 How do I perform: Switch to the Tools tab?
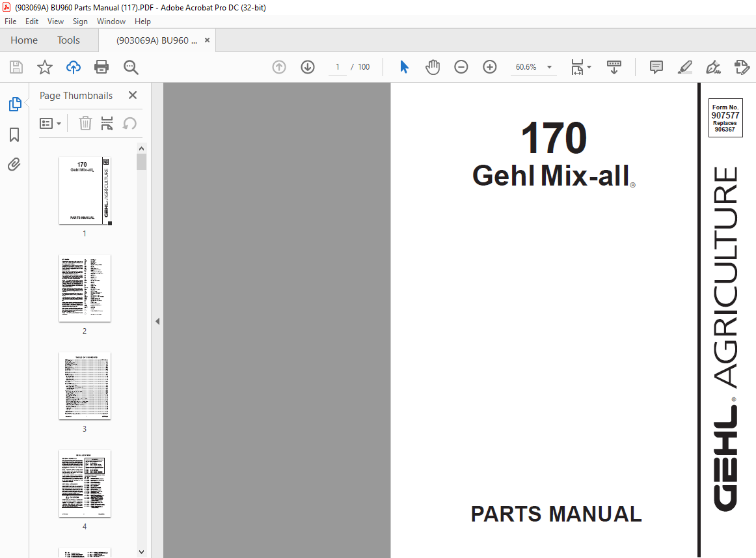point(68,40)
